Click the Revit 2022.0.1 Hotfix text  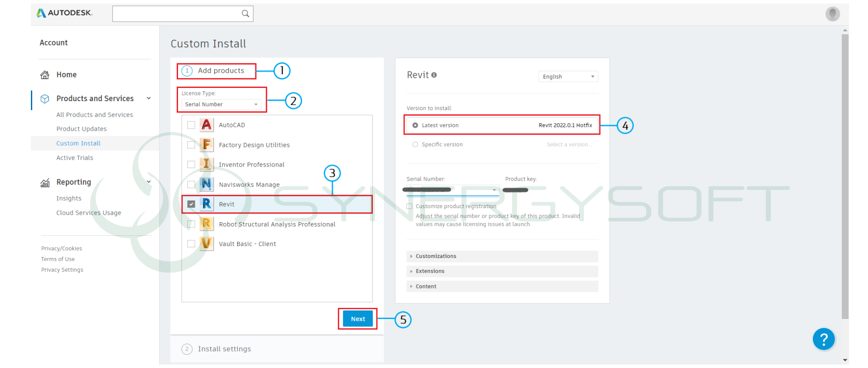pos(565,125)
